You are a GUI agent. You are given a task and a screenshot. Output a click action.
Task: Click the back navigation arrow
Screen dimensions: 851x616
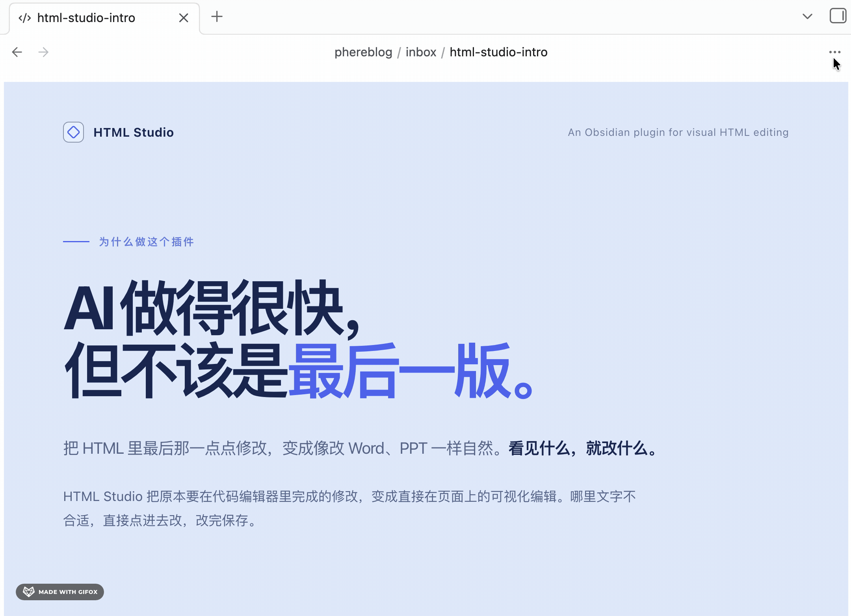[17, 52]
